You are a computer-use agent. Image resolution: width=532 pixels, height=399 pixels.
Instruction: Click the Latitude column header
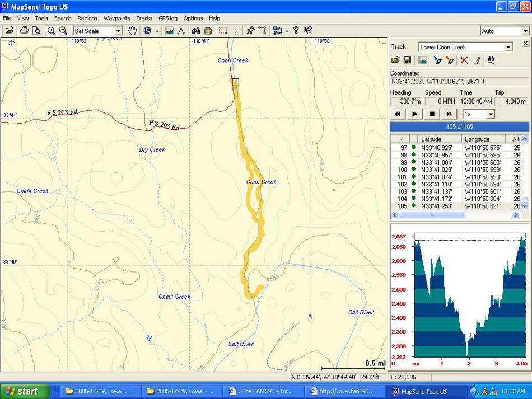point(440,139)
